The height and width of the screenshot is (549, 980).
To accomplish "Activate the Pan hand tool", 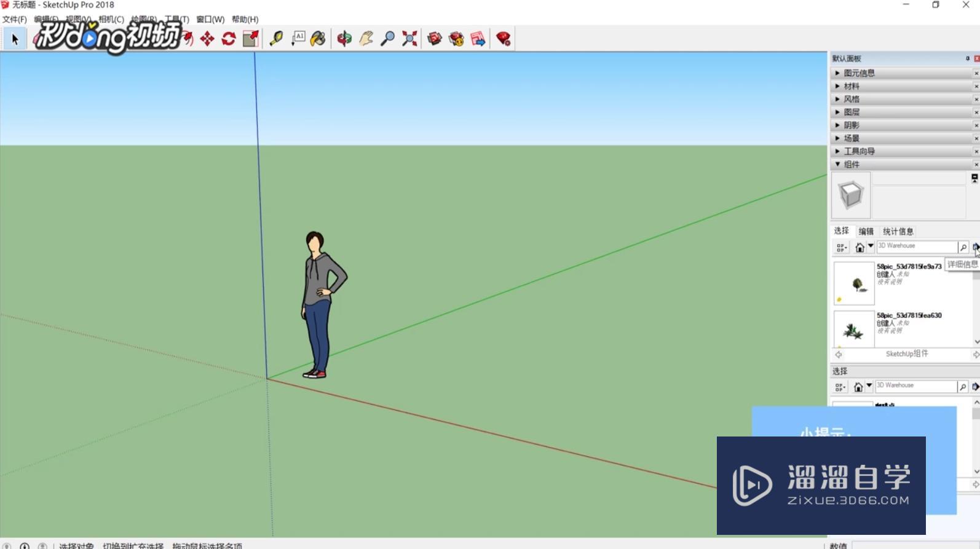I will tap(366, 39).
